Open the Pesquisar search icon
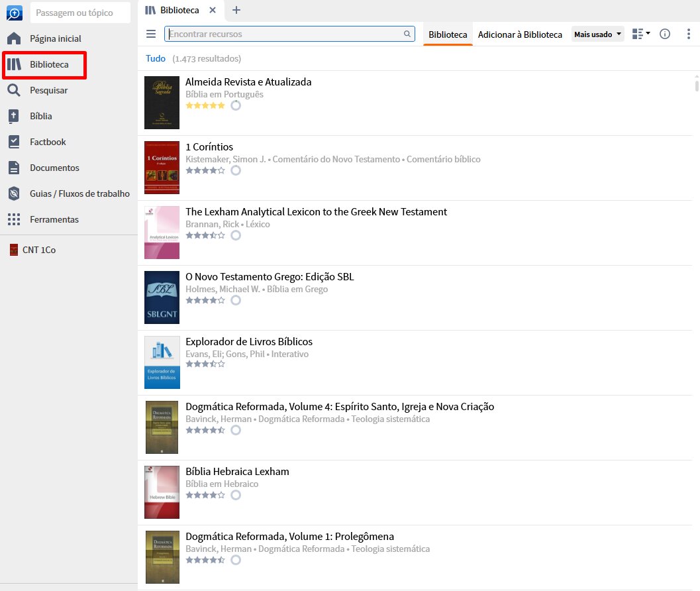700x591 pixels. [14, 90]
